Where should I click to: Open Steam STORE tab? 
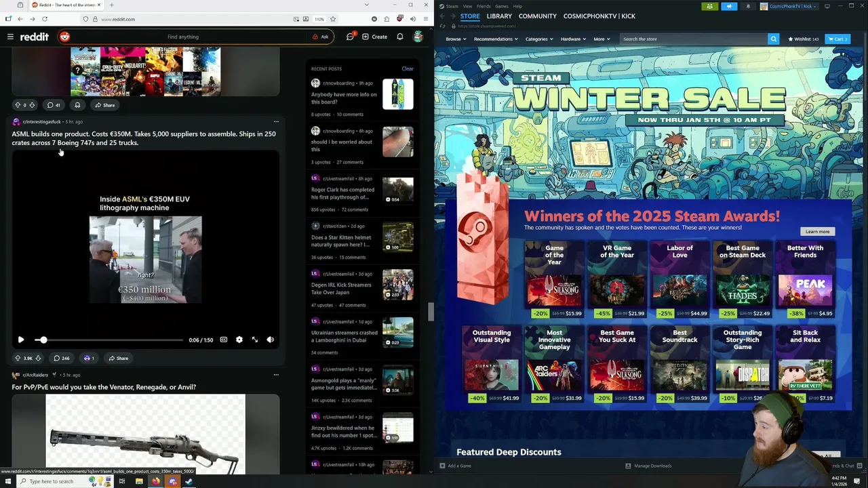tap(470, 16)
